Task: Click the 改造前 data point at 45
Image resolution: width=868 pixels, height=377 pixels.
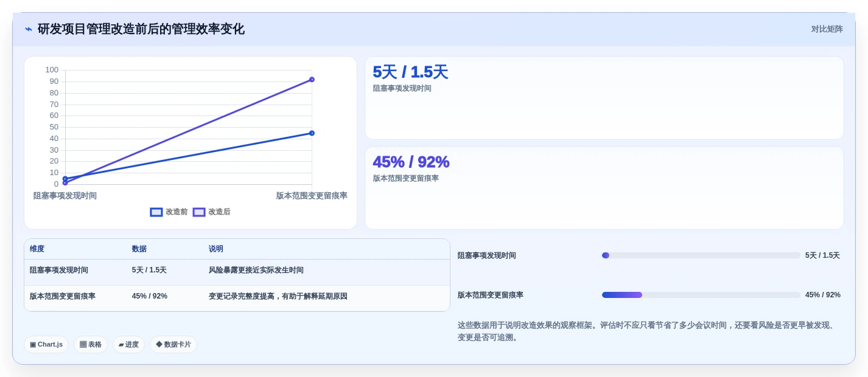Action: (312, 133)
